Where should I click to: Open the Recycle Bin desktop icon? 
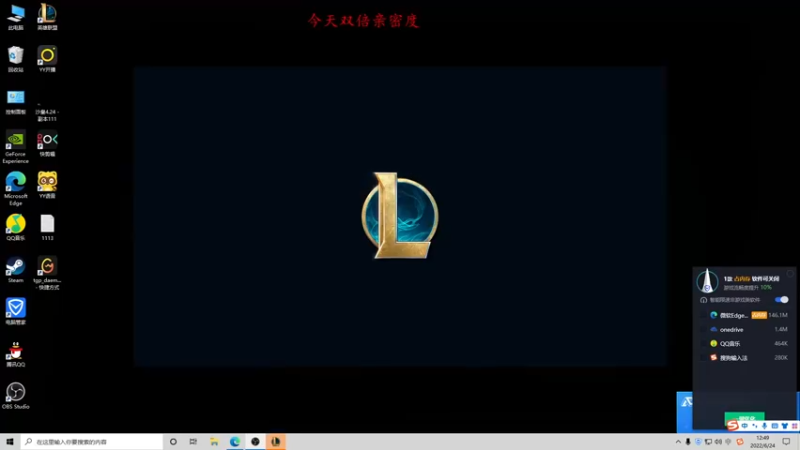[16, 59]
